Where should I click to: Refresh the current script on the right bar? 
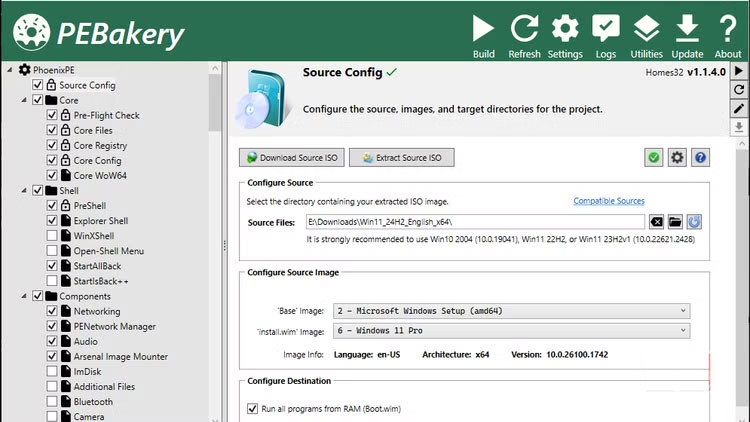pyautogui.click(x=739, y=89)
